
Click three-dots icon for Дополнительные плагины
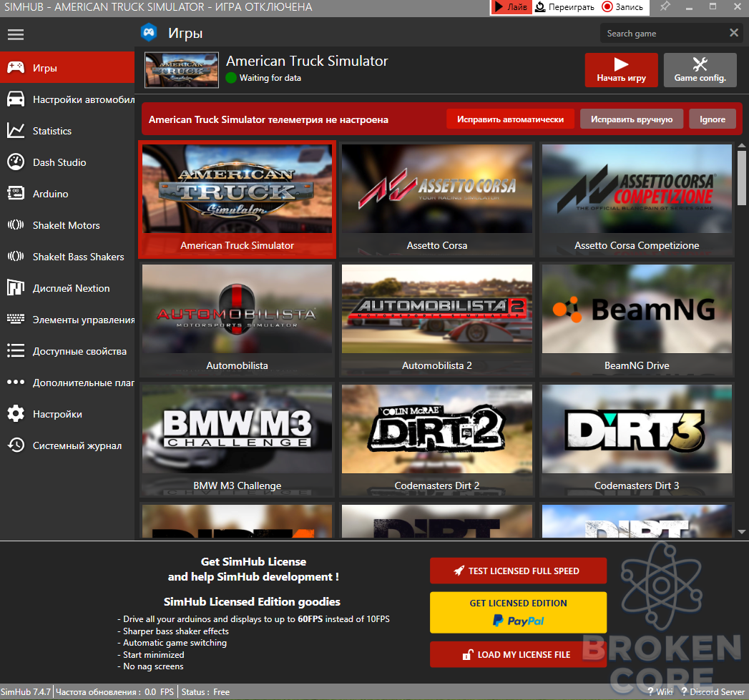[x=16, y=382]
